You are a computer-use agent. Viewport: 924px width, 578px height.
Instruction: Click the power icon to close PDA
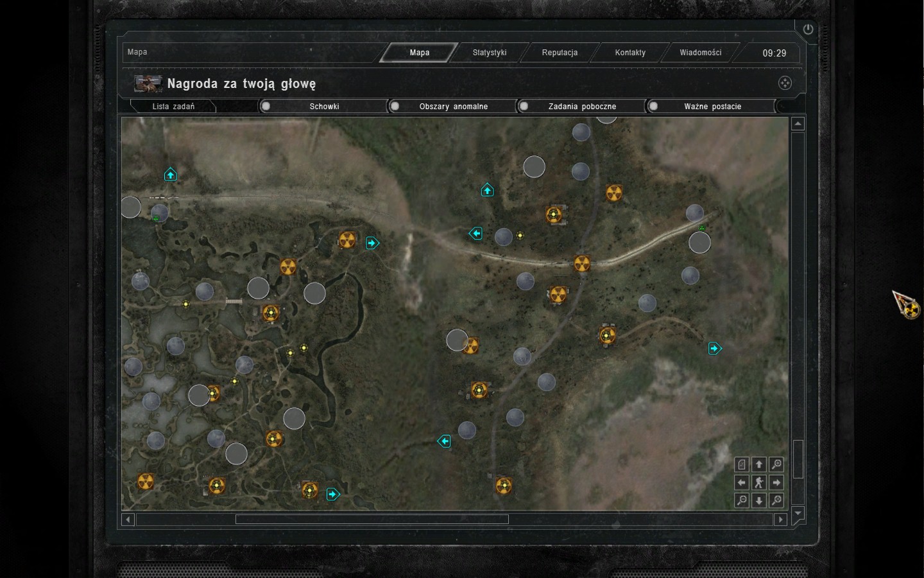(x=808, y=29)
